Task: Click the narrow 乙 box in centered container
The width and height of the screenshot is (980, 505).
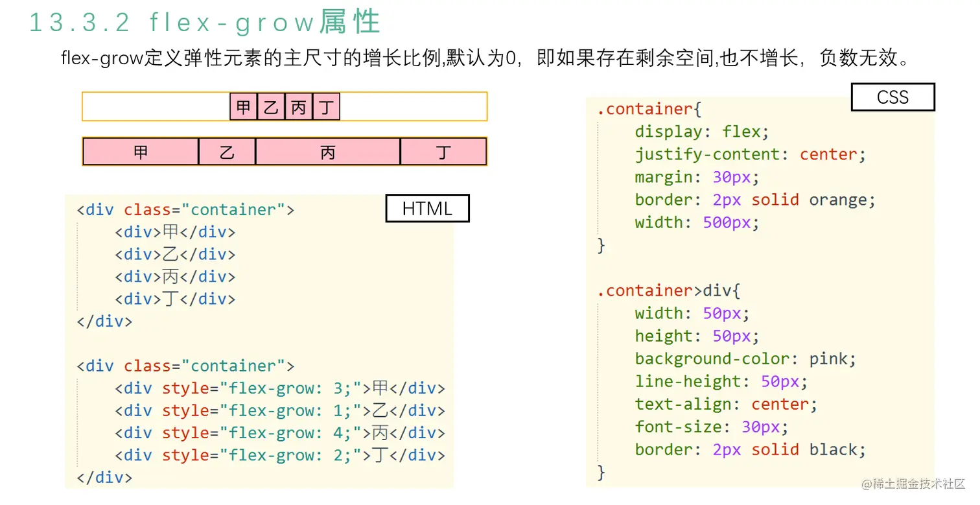Action: [271, 107]
